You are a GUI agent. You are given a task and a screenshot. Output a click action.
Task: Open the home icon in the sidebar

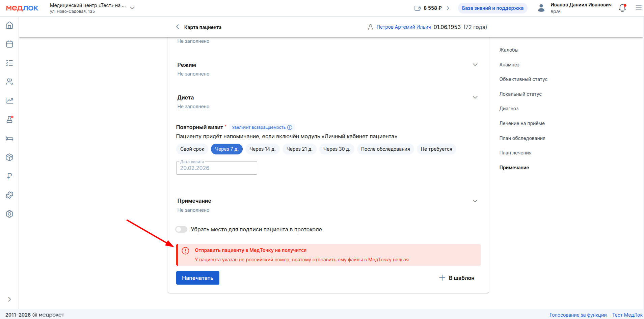coord(9,25)
